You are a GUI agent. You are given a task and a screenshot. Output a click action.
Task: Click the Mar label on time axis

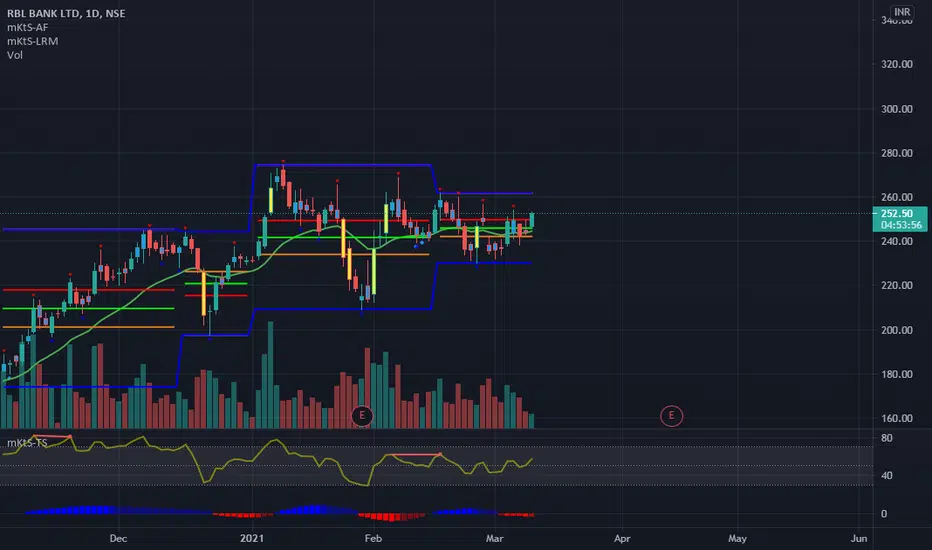click(495, 538)
